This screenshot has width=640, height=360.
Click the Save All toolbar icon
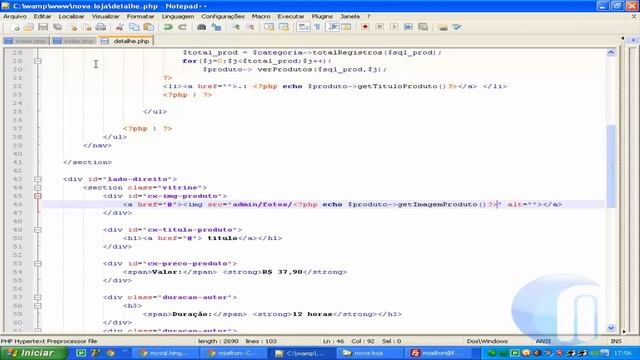click(58, 27)
